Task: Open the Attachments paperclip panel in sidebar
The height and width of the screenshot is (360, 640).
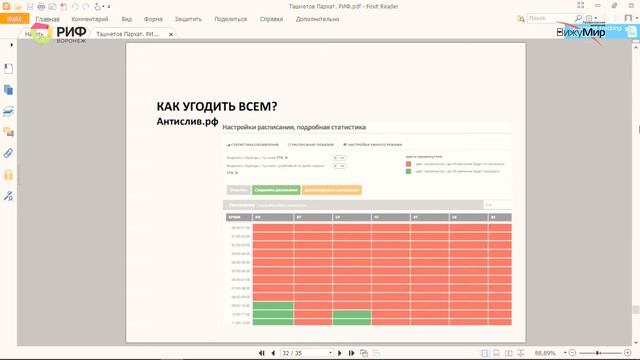Action: (x=9, y=153)
